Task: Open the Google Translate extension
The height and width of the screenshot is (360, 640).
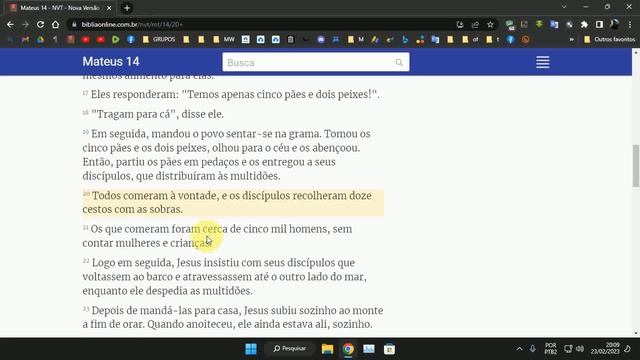Action: click(x=554, y=24)
